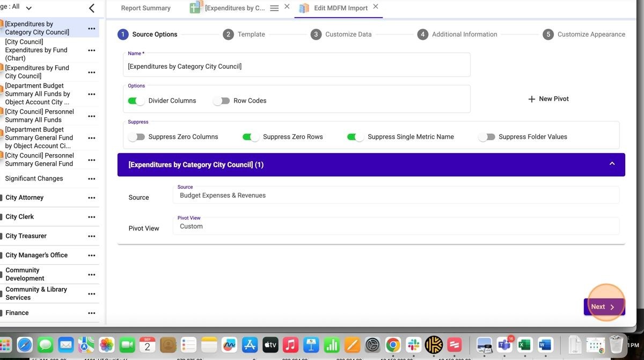This screenshot has height=360, width=644.
Task: Open options for Expenditures by Category City Council
Action: [92, 28]
